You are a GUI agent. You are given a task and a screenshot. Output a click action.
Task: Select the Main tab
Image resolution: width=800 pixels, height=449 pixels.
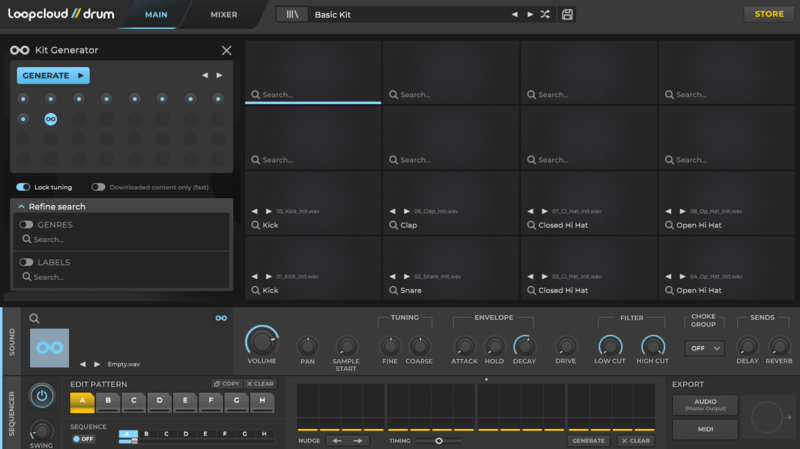pyautogui.click(x=156, y=15)
